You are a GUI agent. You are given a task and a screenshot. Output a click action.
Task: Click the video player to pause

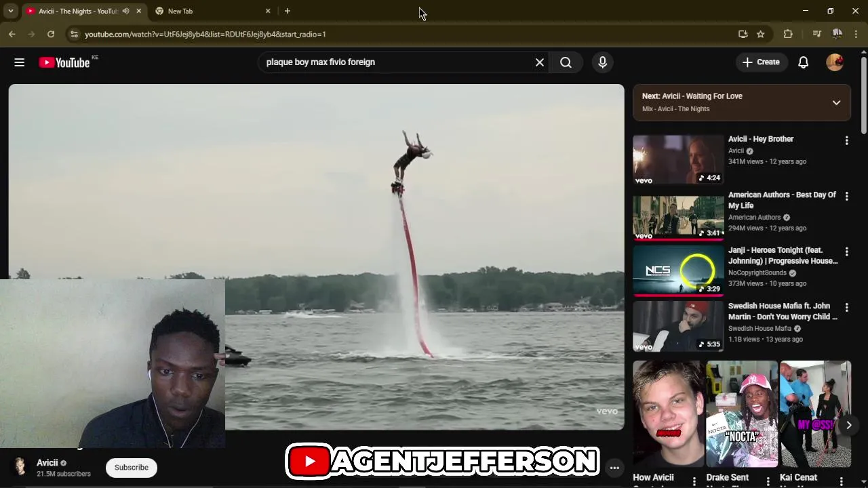tap(316, 257)
